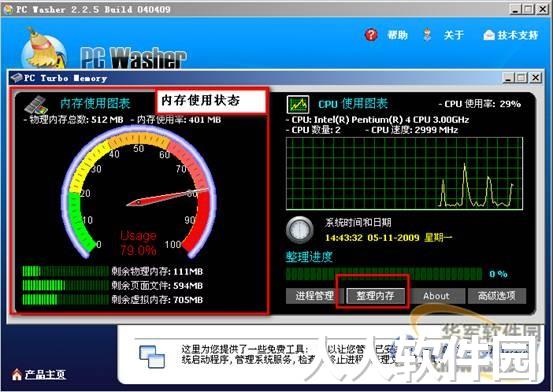
Task: Click the CPU usage chart icon
Action: pos(298,104)
